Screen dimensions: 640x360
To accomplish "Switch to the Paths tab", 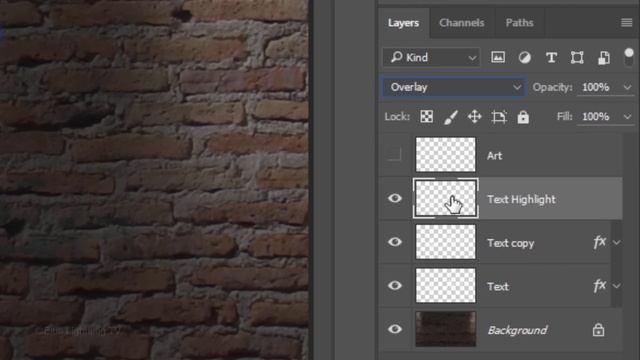I will (519, 23).
